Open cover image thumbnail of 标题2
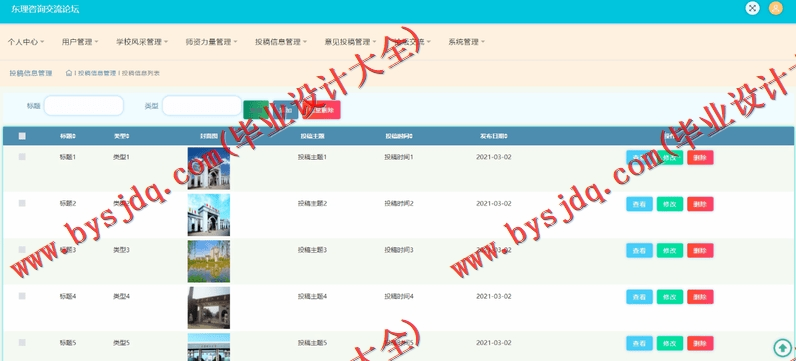 (x=209, y=215)
